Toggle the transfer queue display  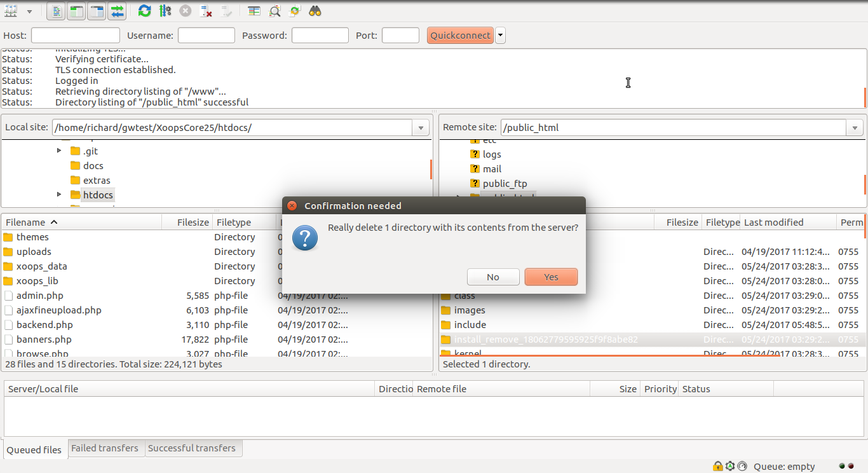pyautogui.click(x=117, y=11)
